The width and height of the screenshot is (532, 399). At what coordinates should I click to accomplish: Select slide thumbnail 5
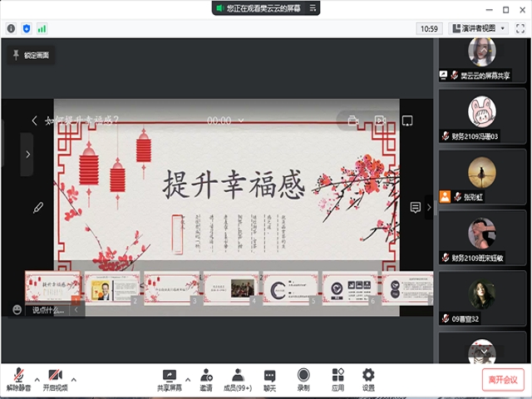pyautogui.click(x=290, y=288)
